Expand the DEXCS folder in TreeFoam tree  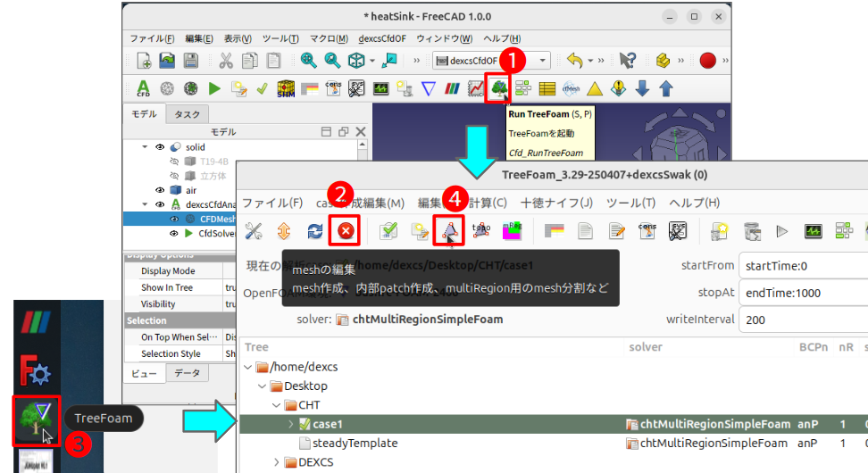coord(277,462)
